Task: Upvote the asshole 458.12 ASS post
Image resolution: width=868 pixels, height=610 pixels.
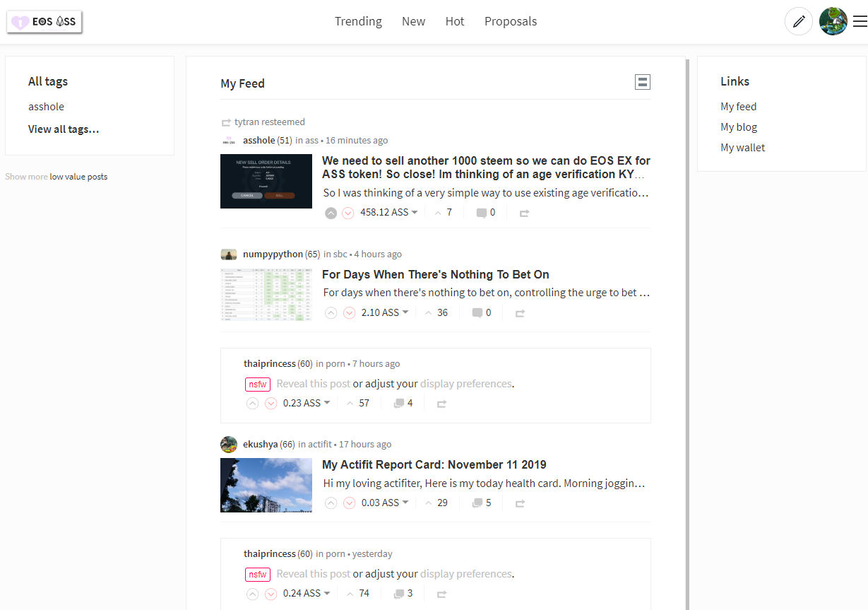Action: pos(331,213)
